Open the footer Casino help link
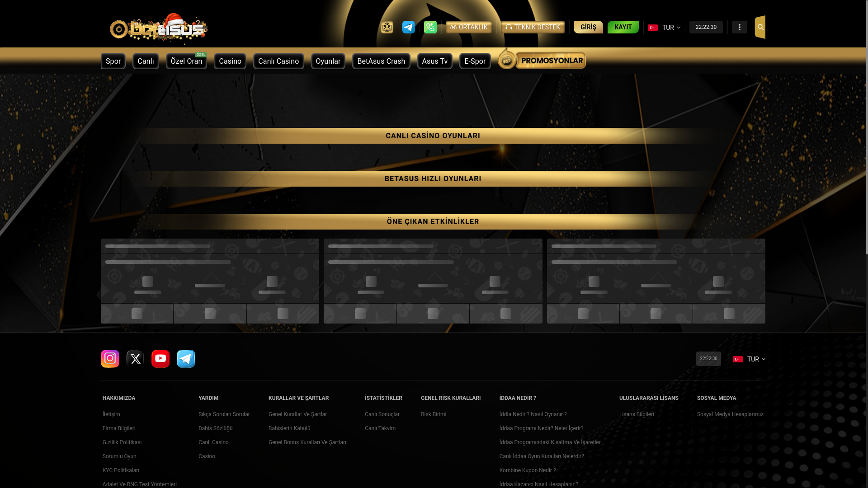 (207, 456)
